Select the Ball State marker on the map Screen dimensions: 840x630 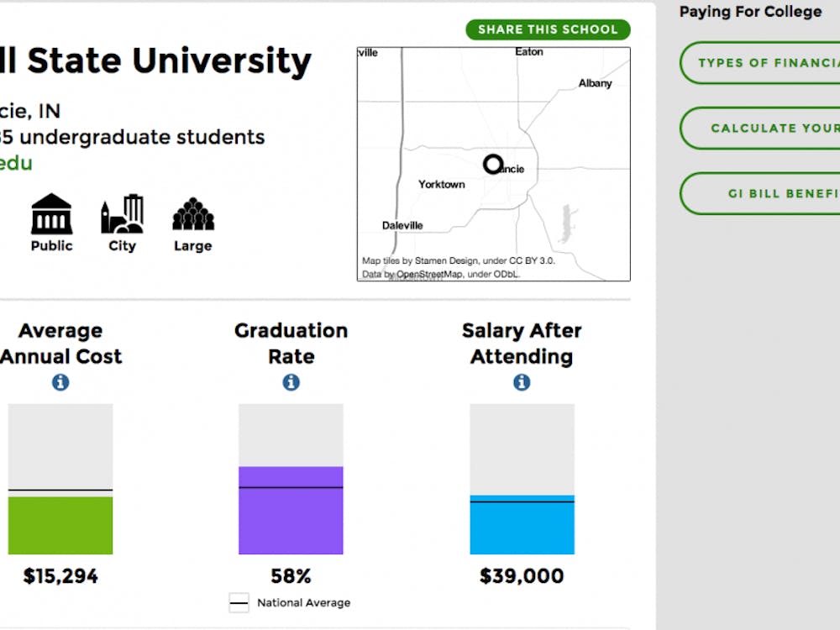click(x=494, y=165)
